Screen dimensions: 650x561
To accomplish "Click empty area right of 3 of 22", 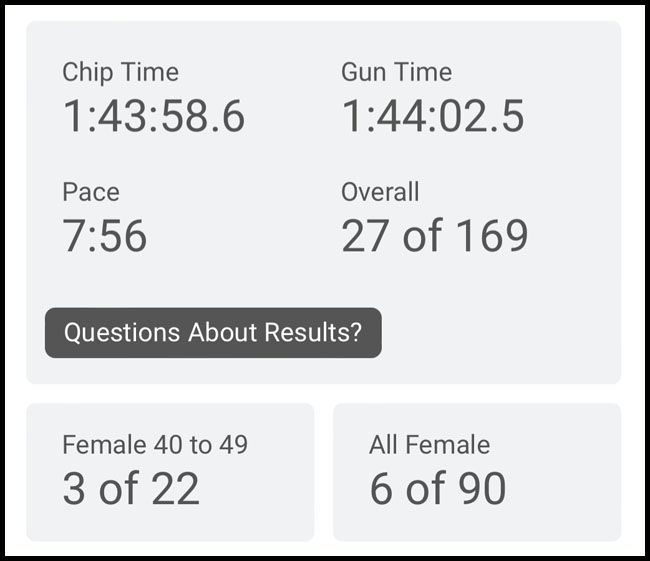I will [260, 489].
